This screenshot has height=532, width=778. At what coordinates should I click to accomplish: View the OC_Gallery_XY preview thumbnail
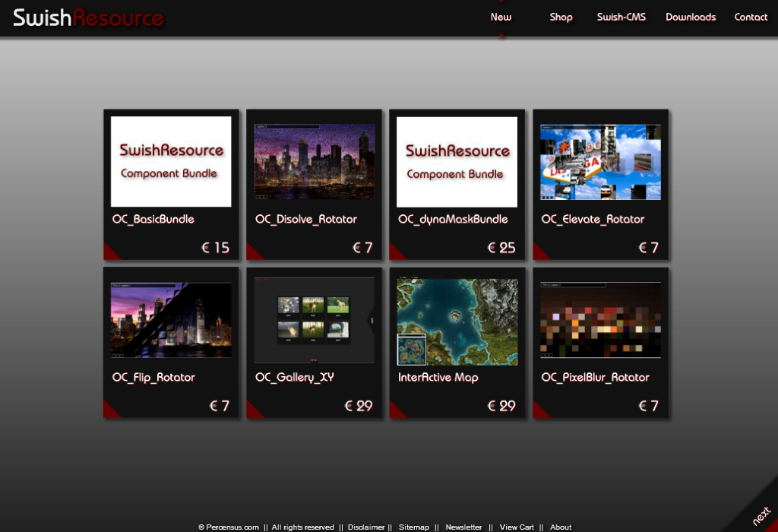(x=314, y=320)
